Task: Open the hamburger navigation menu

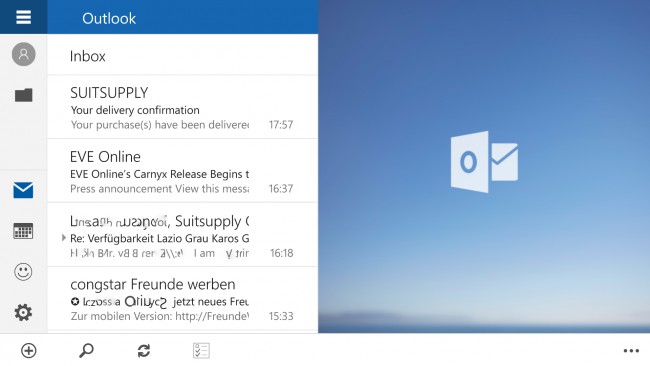Action: click(24, 17)
